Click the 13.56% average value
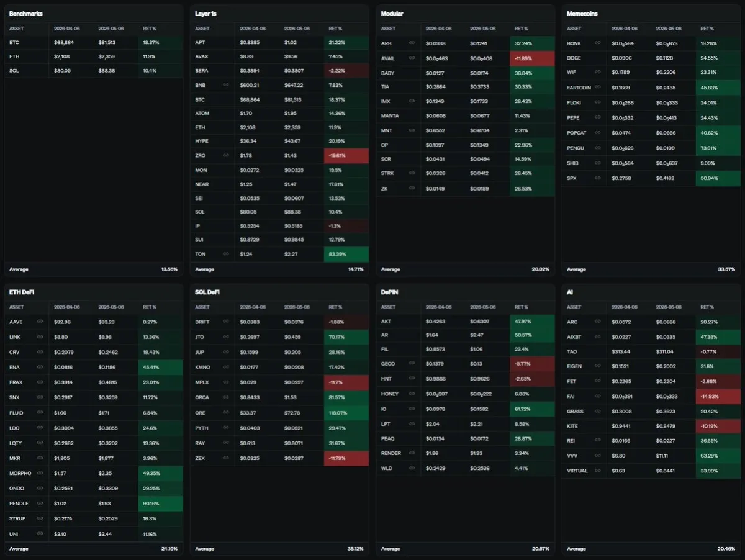 [169, 269]
